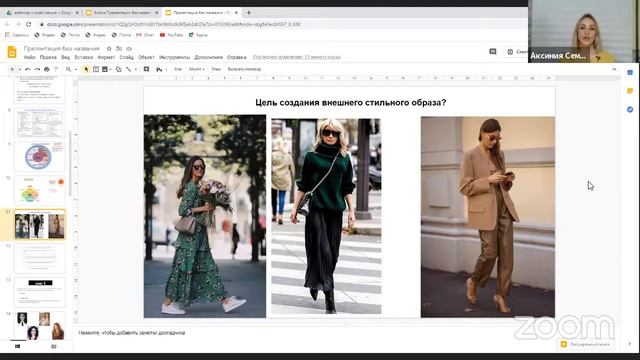Open the Правка menu
Screen dimensions: 640x360
[x=48, y=58]
